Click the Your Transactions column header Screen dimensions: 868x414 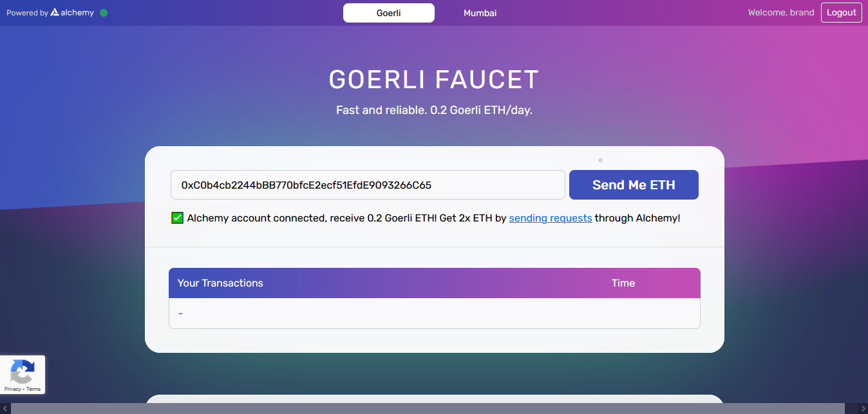pyautogui.click(x=220, y=283)
